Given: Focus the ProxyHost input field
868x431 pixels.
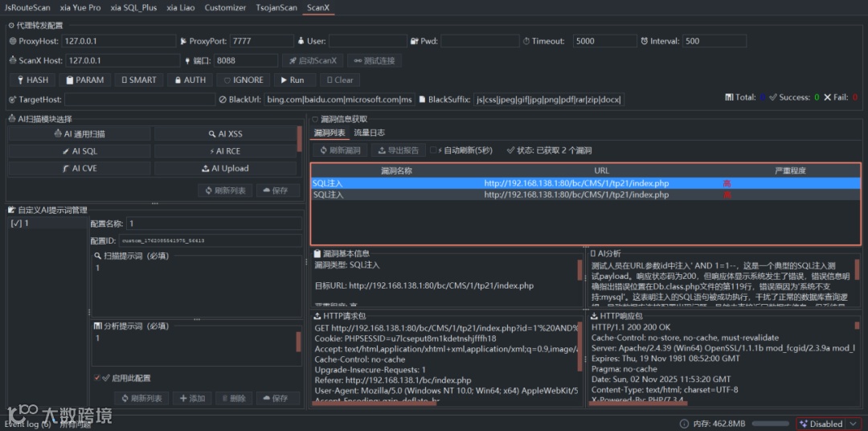Looking at the screenshot, I should tap(118, 41).
